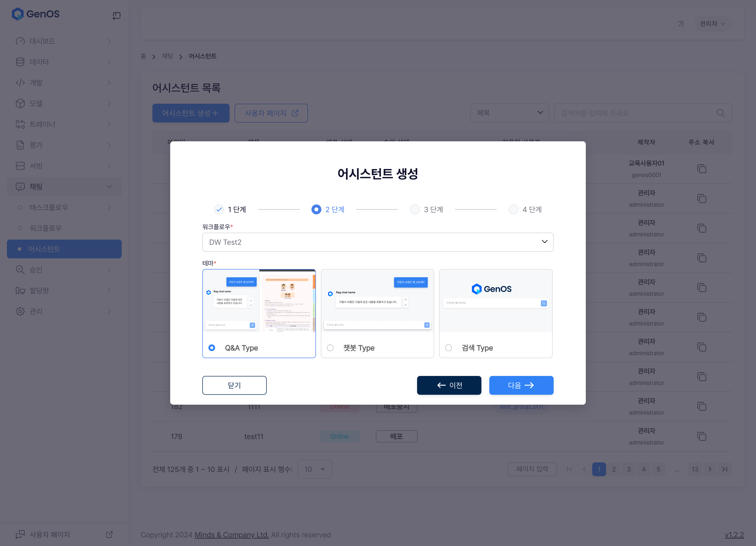Click the 이전 button to go back
Screen dimensions: 756x546
click(x=449, y=385)
